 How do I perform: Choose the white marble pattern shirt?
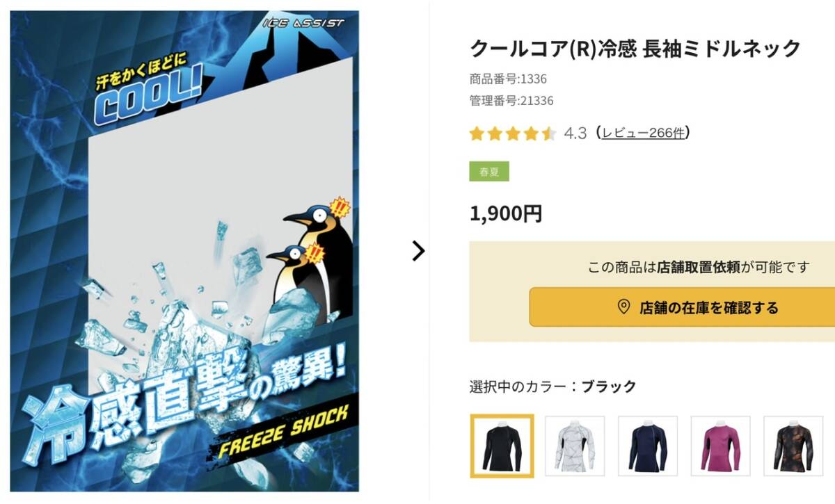[575, 446]
